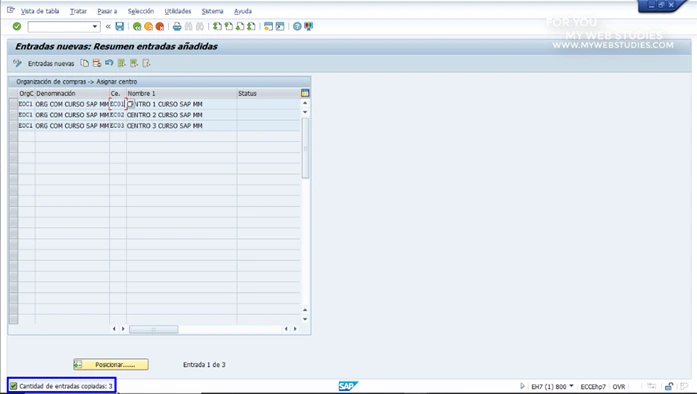Click the Nombre 1 column header
Image resolution: width=697 pixels, height=394 pixels.
[x=181, y=93]
